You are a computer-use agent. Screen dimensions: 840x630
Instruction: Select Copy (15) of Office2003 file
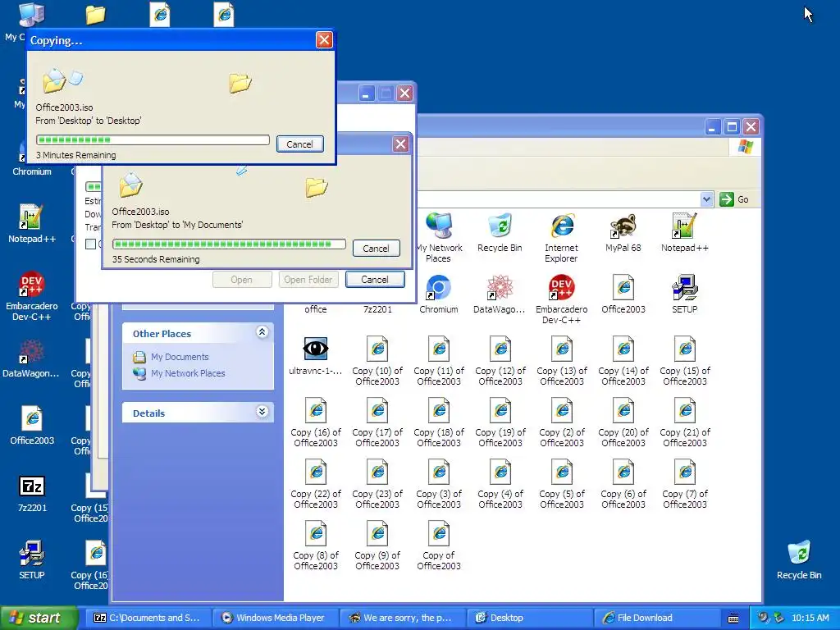685,360
